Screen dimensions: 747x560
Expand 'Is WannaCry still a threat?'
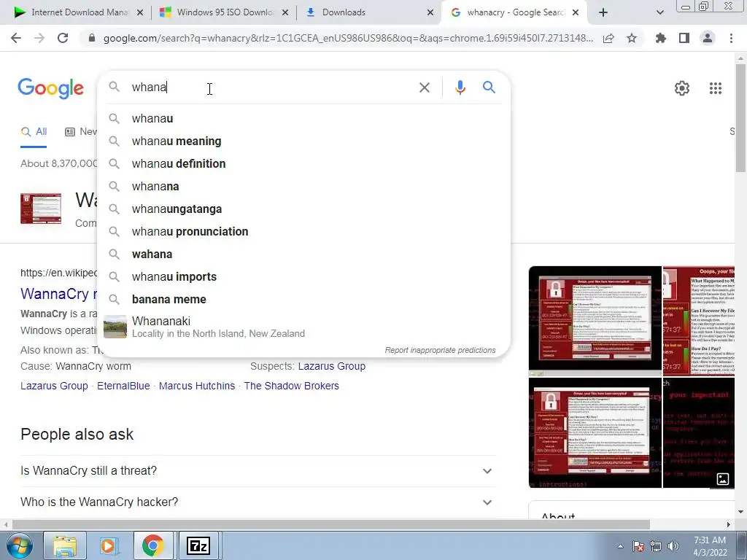[258, 471]
